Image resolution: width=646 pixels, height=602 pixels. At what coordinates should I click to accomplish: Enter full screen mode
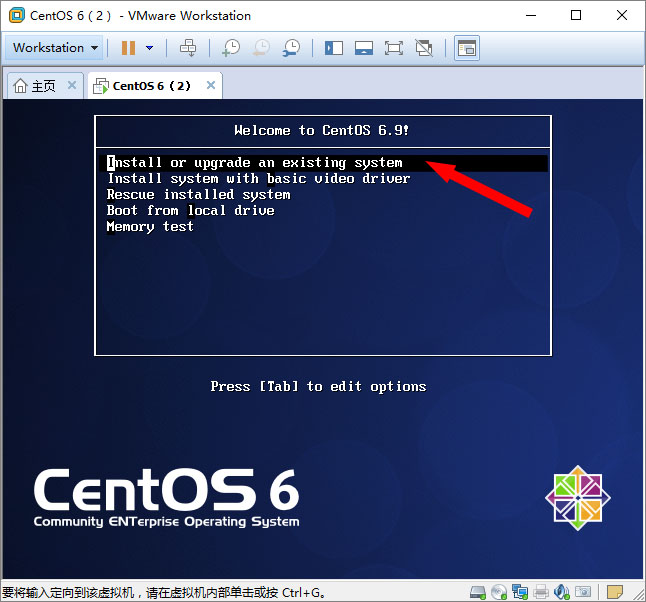pyautogui.click(x=394, y=47)
